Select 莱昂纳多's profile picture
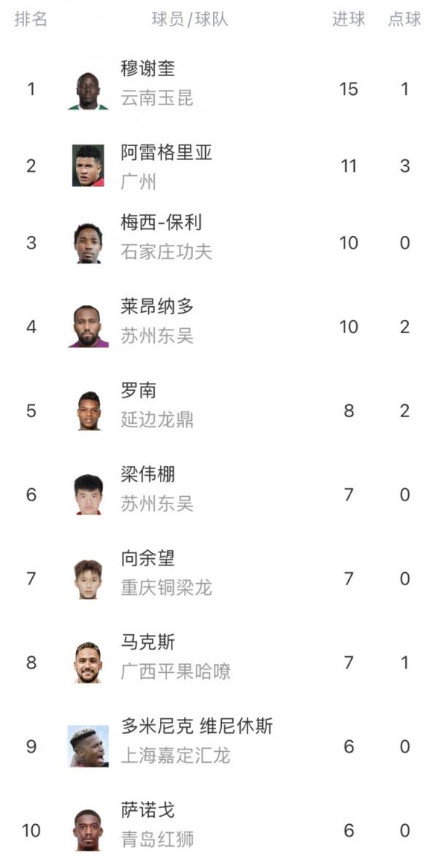The width and height of the screenshot is (438, 868). (x=88, y=327)
